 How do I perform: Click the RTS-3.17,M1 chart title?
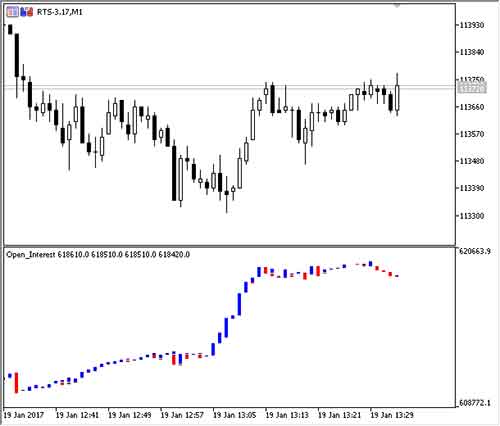[x=59, y=12]
